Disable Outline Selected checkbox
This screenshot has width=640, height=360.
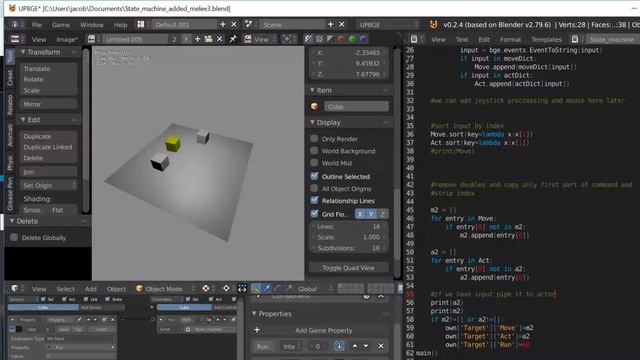(314, 176)
